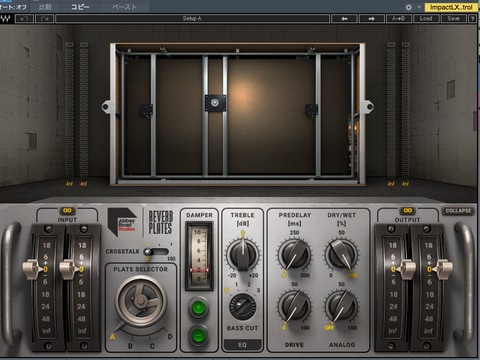This screenshot has height=360, width=480.
Task: Click the Load preset button
Action: [426, 19]
